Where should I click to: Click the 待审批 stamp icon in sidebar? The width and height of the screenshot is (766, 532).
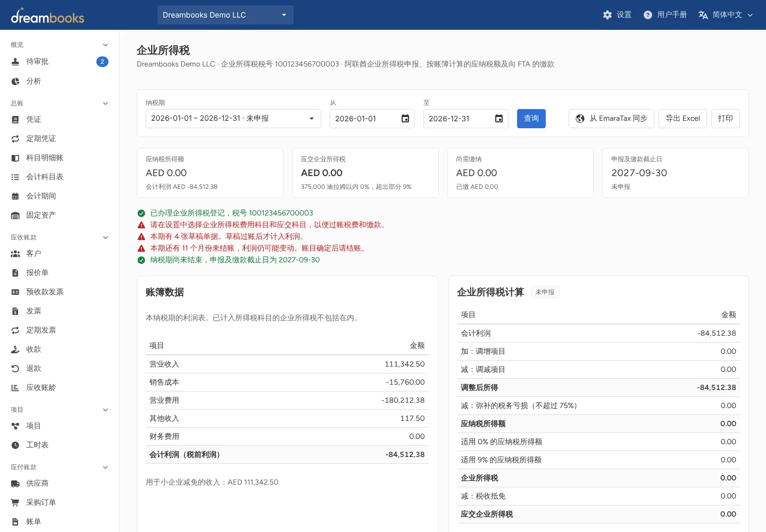pyautogui.click(x=15, y=62)
